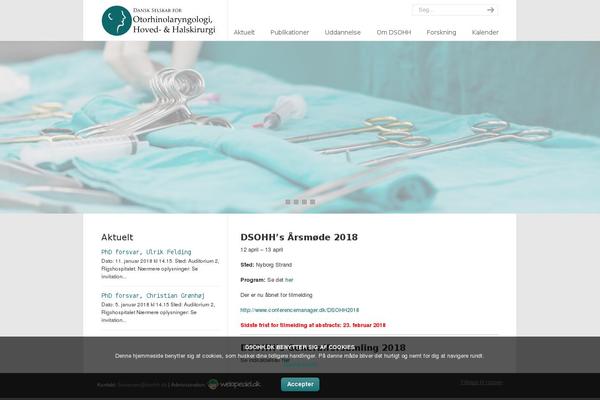Open PhD forsvar, Ulrik Felding article
Image resolution: width=600 pixels, height=400 pixels.
(146, 252)
